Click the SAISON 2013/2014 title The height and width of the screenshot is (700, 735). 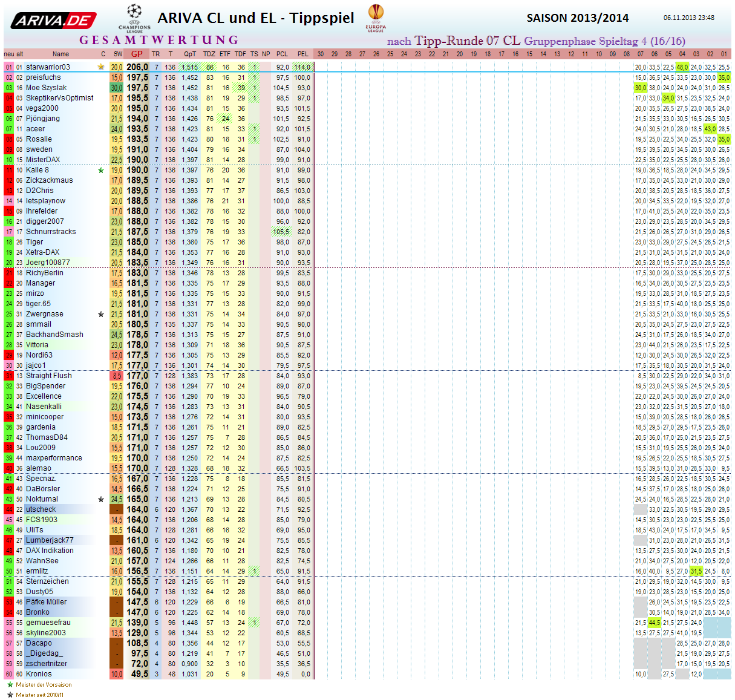coord(578,18)
